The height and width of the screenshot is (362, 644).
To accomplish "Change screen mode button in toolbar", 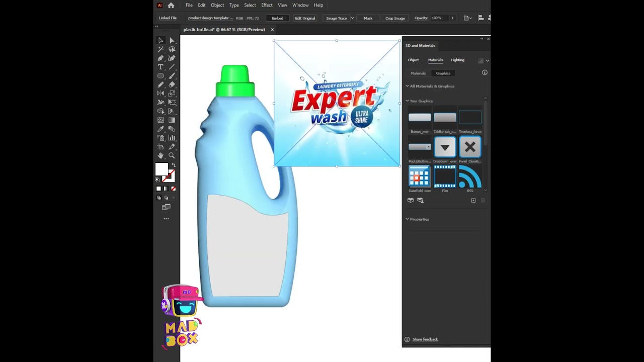I will click(166, 207).
